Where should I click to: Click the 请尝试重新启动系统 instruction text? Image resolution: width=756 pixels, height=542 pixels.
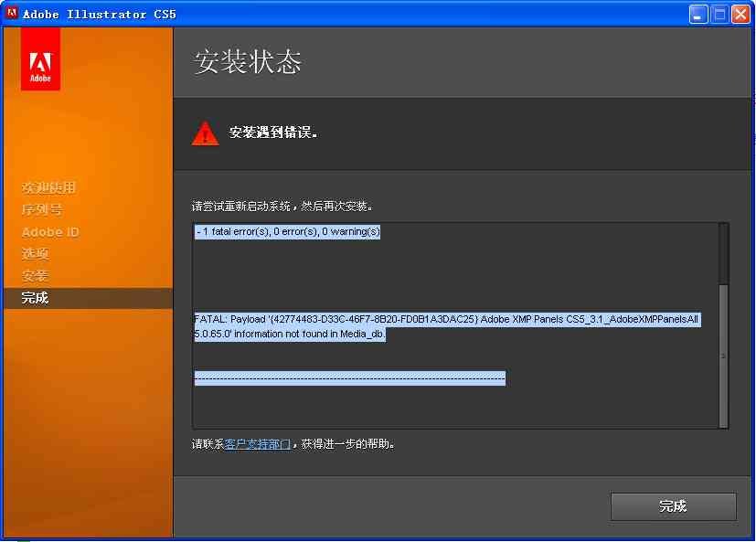click(282, 207)
